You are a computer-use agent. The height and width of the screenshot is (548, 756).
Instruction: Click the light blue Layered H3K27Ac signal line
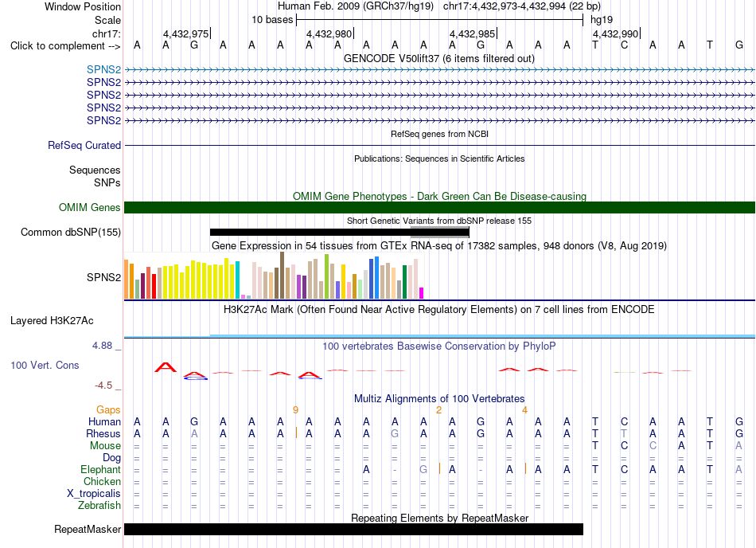(439, 336)
